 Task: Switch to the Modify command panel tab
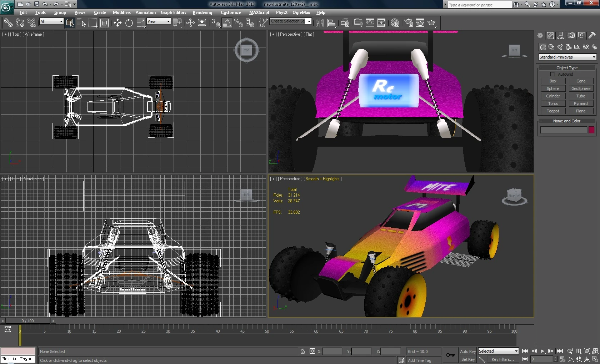pyautogui.click(x=550, y=35)
